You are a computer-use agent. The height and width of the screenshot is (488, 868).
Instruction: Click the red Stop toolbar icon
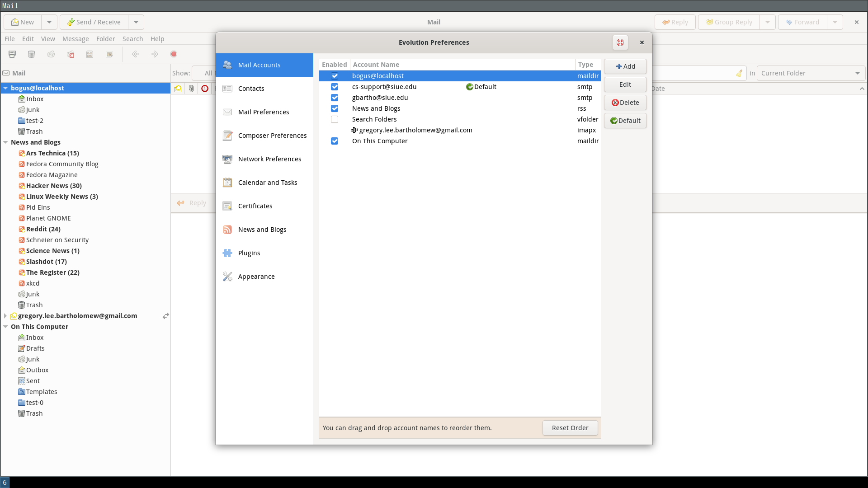[x=174, y=54]
